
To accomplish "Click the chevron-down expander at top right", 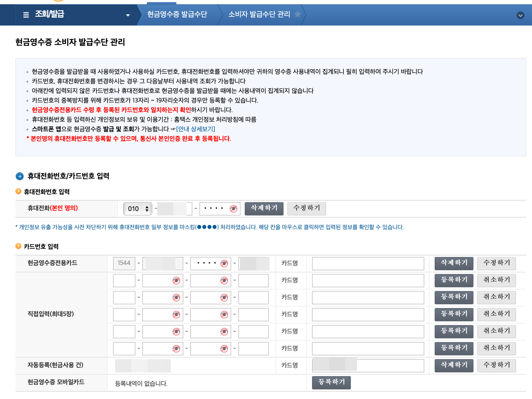I will (520, 15).
